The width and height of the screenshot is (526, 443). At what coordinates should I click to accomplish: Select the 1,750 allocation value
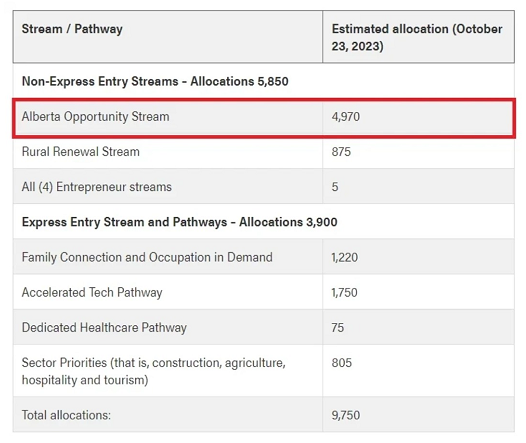345,293
